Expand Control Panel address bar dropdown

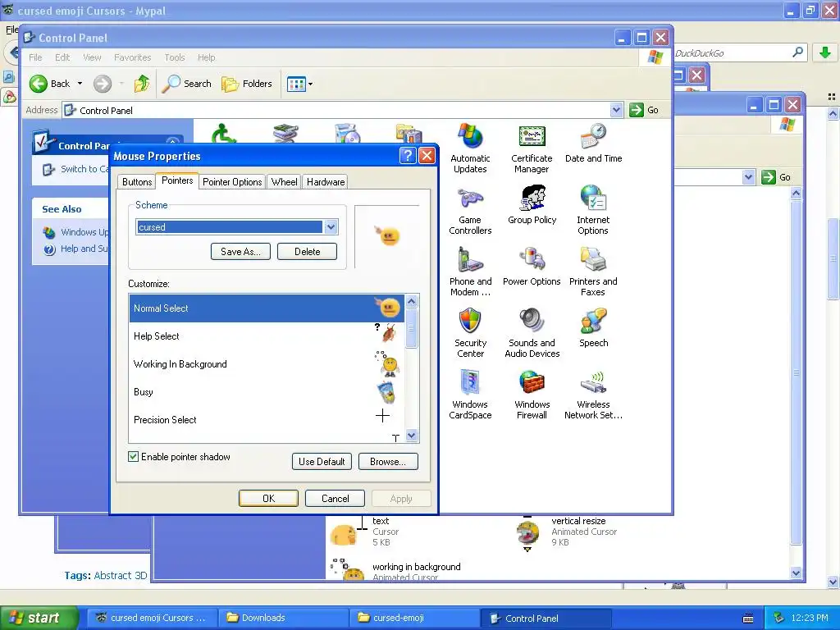pos(616,110)
